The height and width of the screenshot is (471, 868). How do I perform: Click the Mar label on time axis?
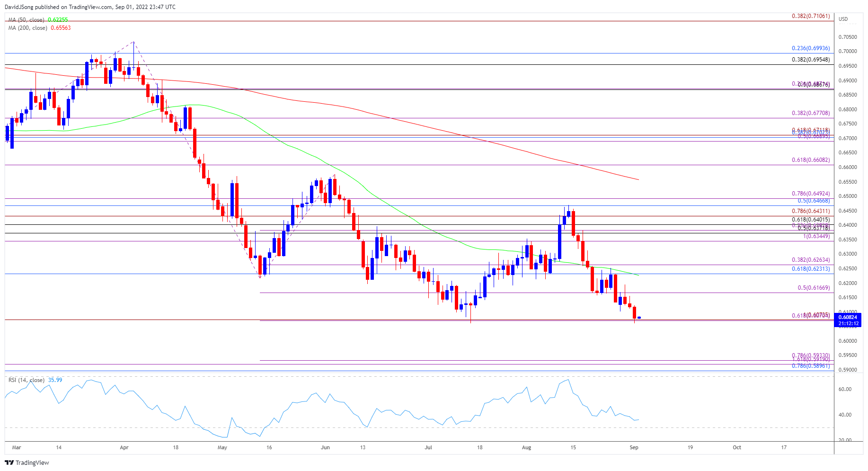click(17, 447)
